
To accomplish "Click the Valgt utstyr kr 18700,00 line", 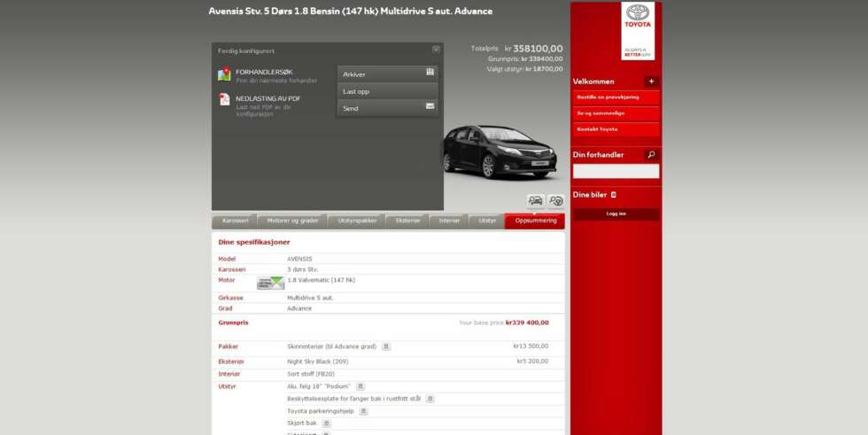I will (524, 69).
